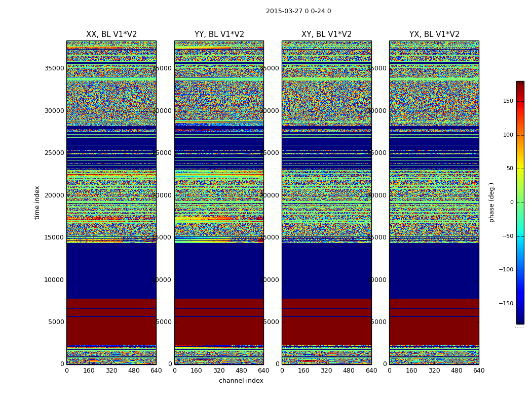
Task: Click the solid blue region in YX panel
Action: tap(434, 271)
